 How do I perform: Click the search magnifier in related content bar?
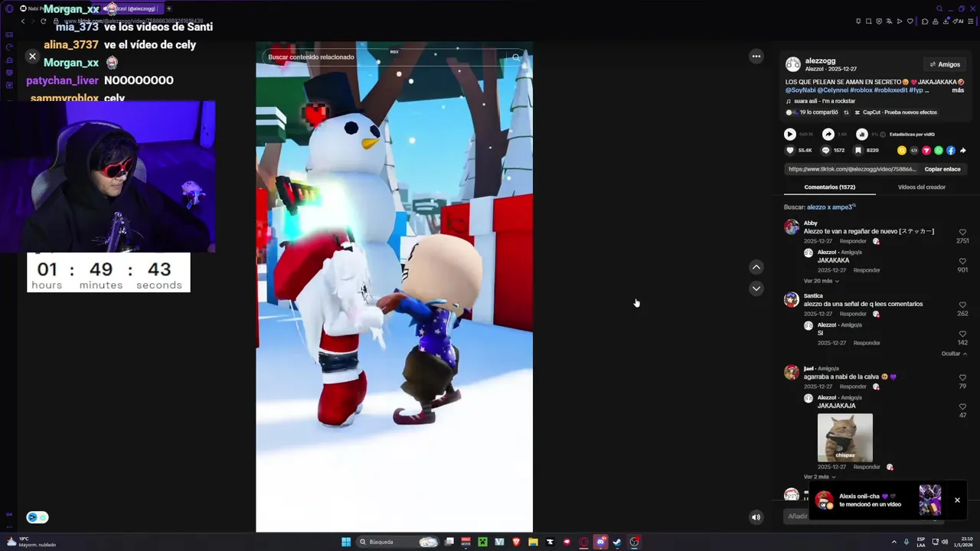point(516,57)
